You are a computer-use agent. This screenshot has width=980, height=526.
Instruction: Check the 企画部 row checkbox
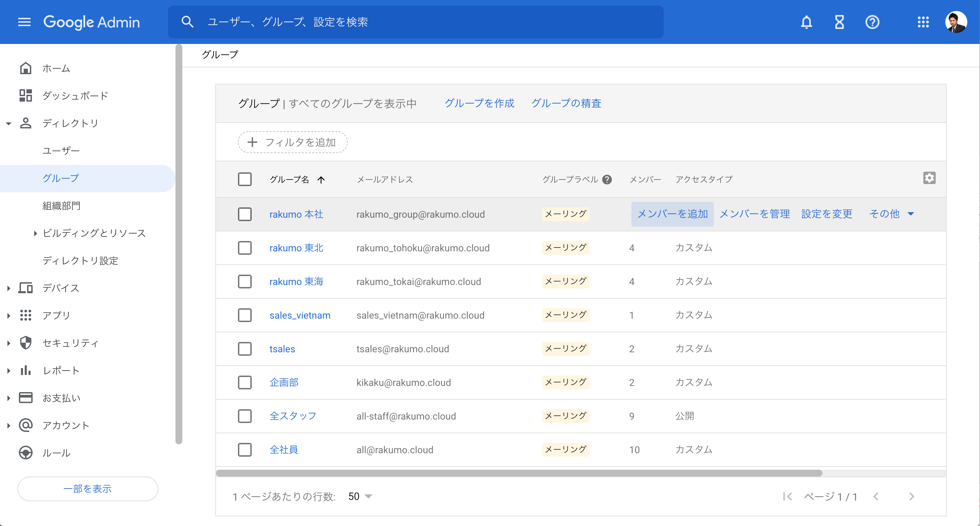click(x=244, y=382)
